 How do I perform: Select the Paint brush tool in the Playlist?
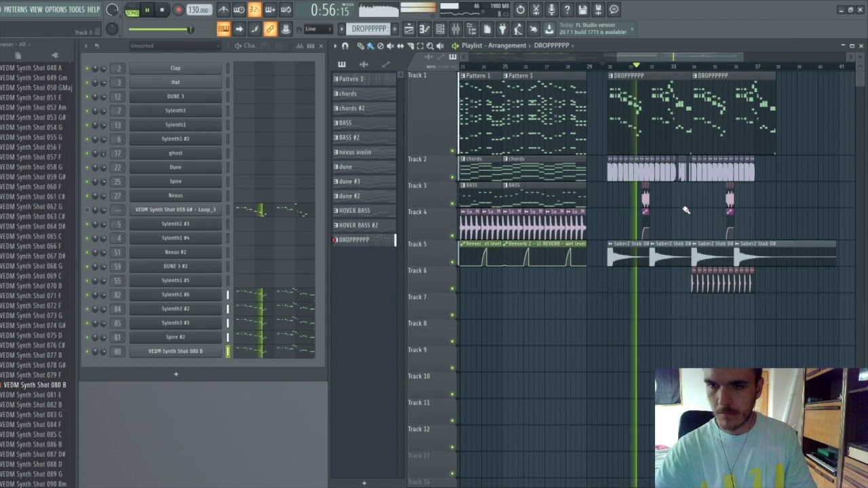pyautogui.click(x=370, y=45)
